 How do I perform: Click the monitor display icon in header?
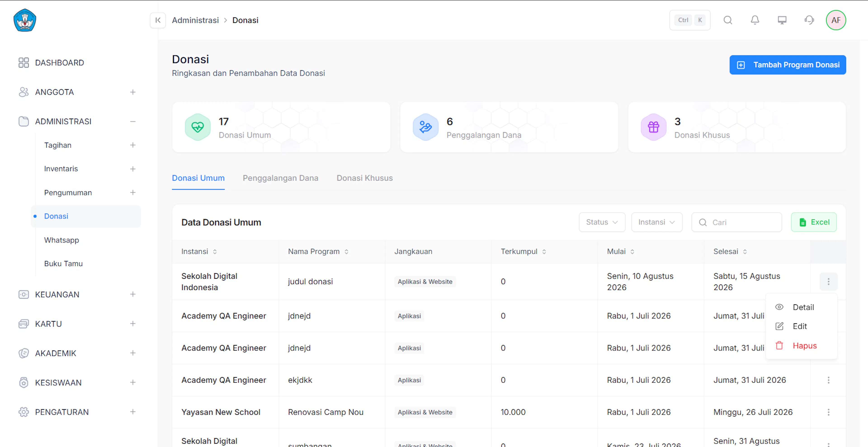(782, 20)
